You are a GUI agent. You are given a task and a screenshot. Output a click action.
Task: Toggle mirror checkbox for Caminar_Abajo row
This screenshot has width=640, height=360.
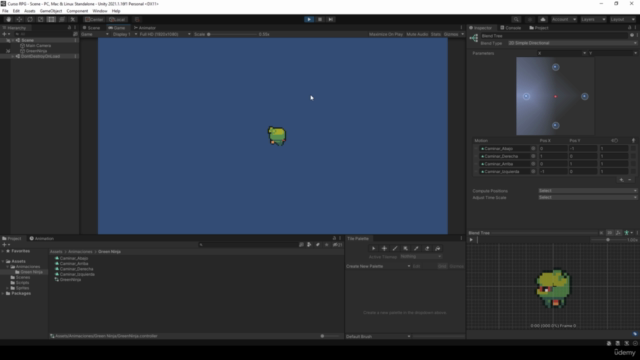click(633, 149)
